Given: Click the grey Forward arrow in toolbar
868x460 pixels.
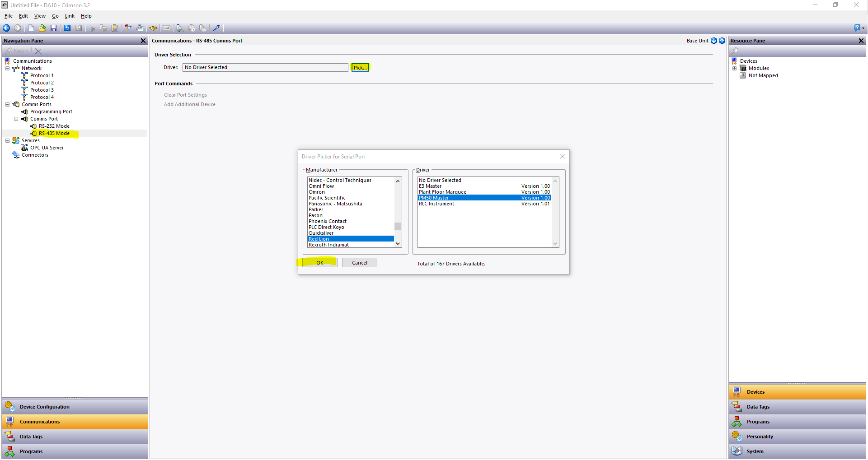Looking at the screenshot, I should (x=18, y=28).
